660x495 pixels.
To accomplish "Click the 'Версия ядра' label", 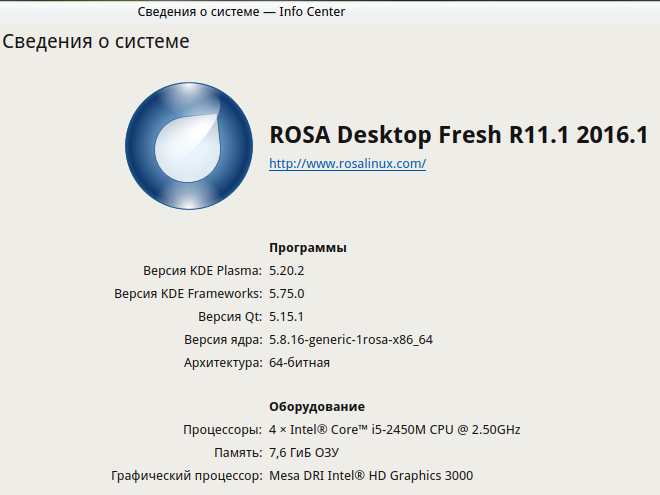I will [222, 339].
